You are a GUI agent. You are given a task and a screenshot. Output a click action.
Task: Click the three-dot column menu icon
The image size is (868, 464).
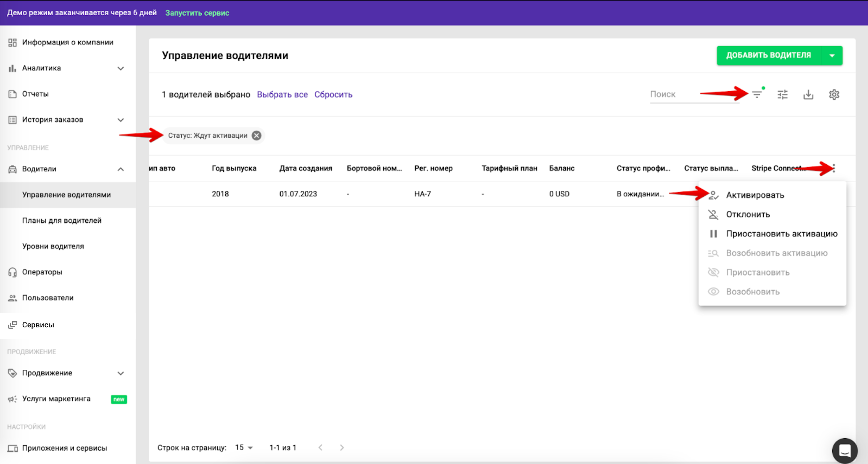pyautogui.click(x=834, y=168)
